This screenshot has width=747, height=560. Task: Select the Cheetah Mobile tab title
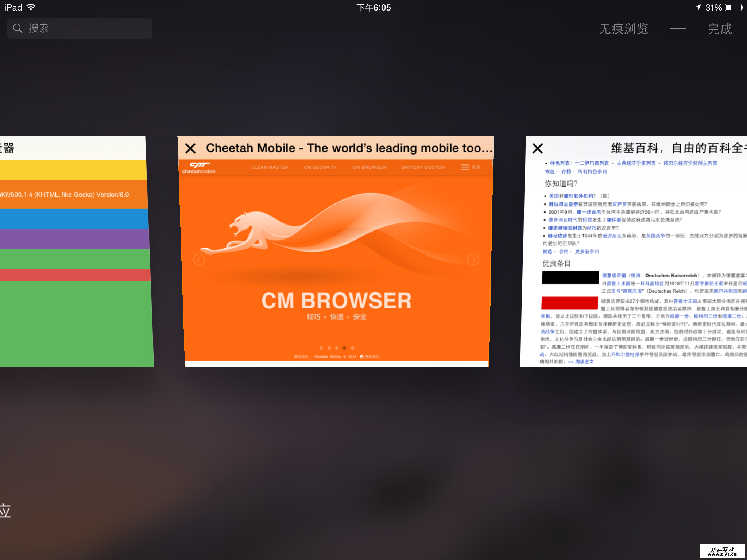(348, 148)
